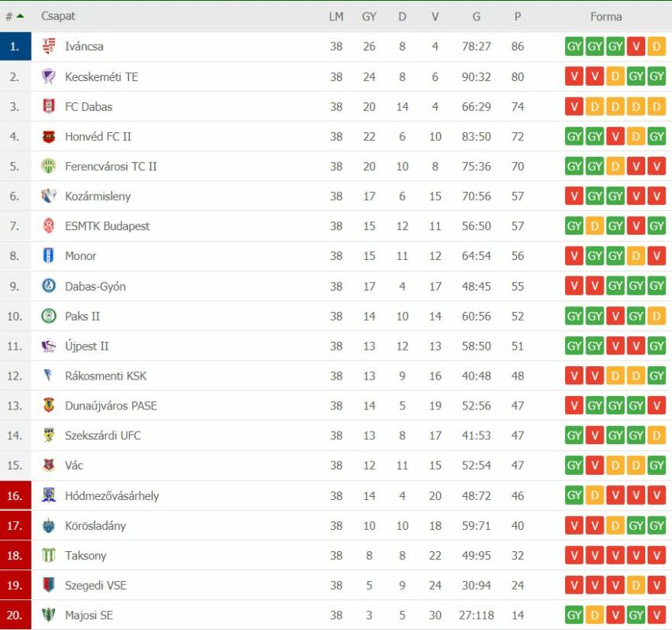Click the Majosi SE crest icon
The width and height of the screenshot is (672, 630).
click(x=49, y=615)
